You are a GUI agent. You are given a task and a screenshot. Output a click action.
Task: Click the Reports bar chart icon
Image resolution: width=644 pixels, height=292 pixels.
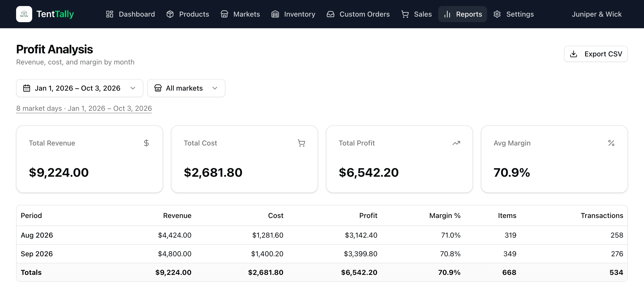coord(447,14)
